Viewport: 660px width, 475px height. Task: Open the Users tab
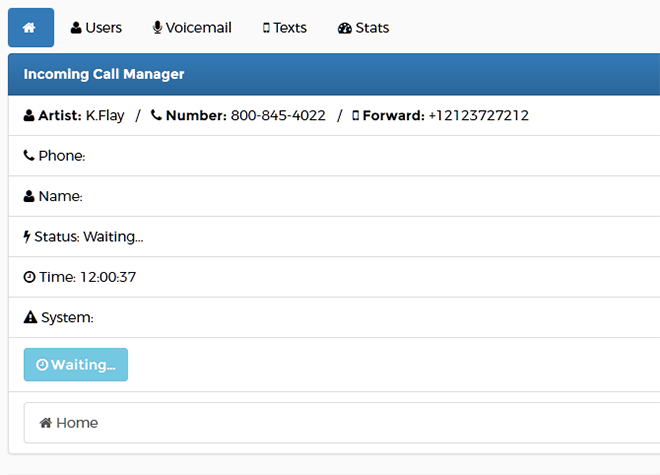[x=96, y=27]
